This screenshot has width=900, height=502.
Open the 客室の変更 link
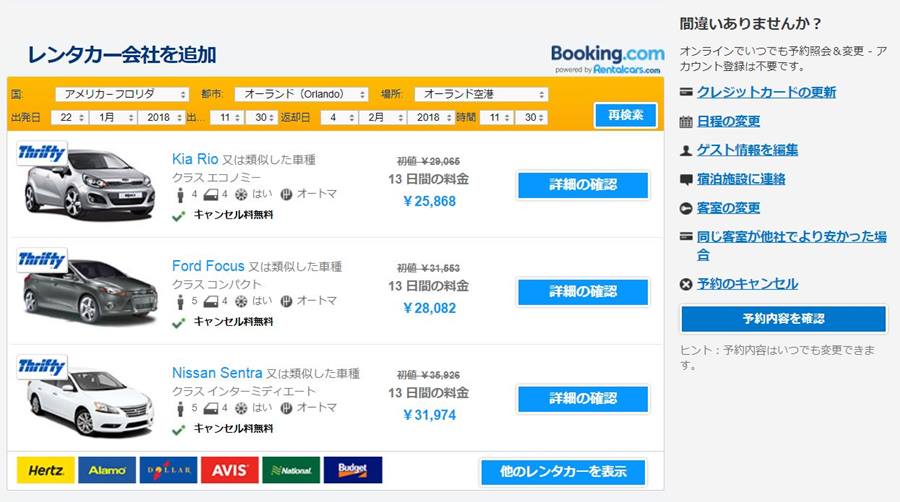728,208
